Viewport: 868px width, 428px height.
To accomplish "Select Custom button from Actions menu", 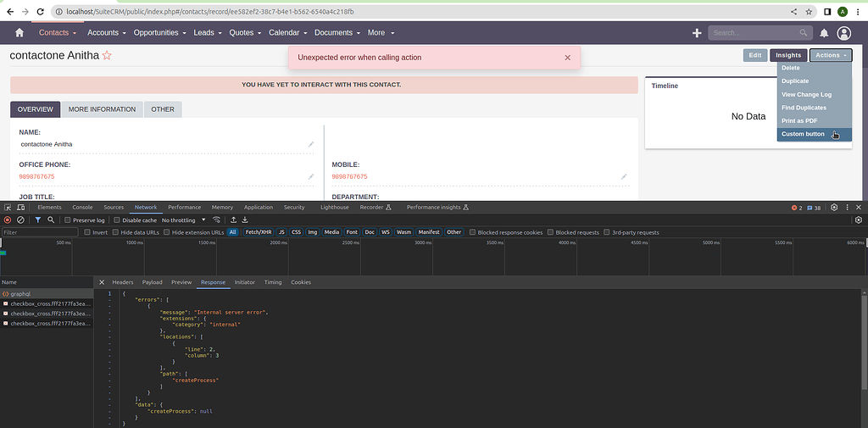I will (x=803, y=134).
